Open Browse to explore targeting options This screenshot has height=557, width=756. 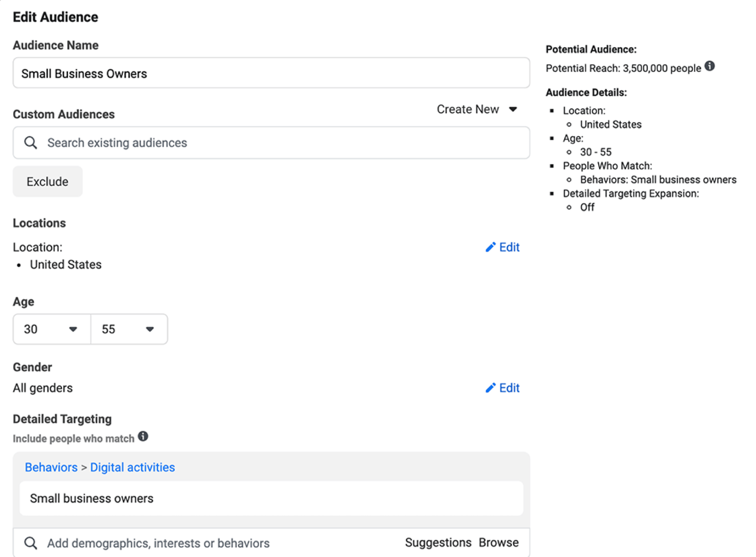(x=498, y=542)
